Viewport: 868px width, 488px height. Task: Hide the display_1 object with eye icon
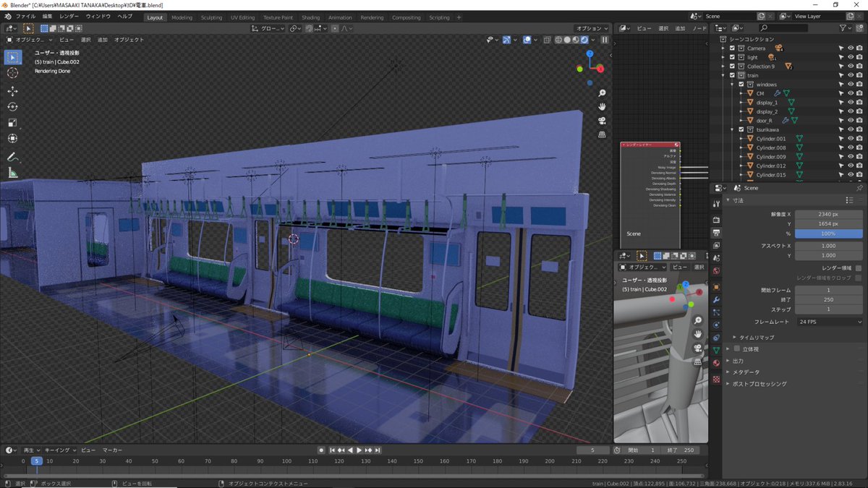pyautogui.click(x=850, y=103)
